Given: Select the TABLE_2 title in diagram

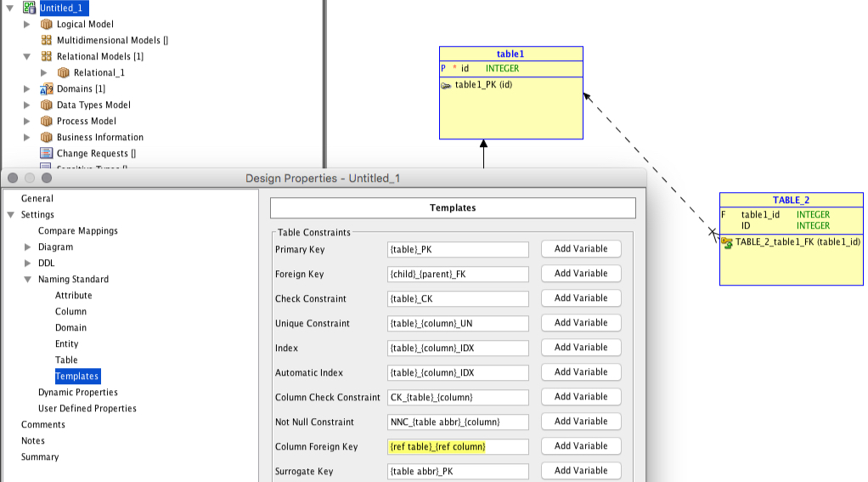Looking at the screenshot, I should tap(791, 200).
